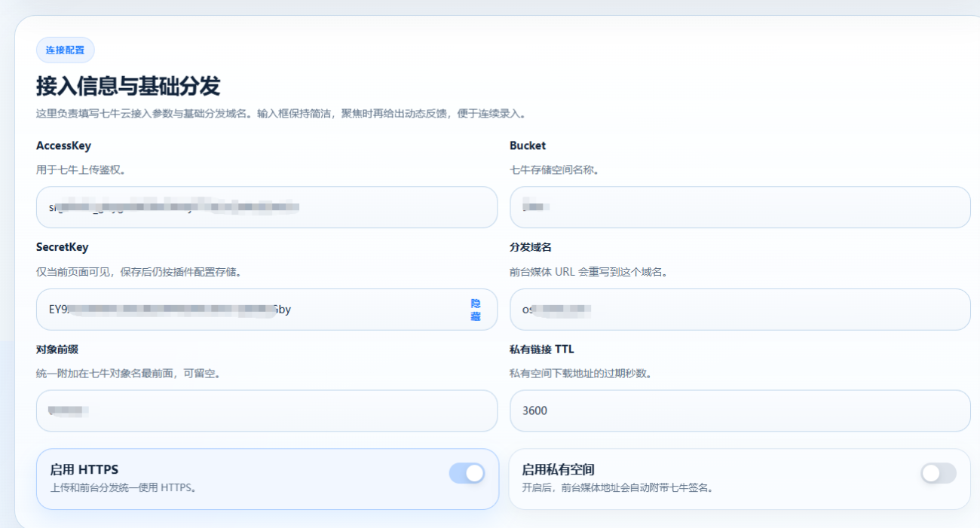Click the 连接配置 badge
Viewport: 980px width, 528px height.
[65, 50]
